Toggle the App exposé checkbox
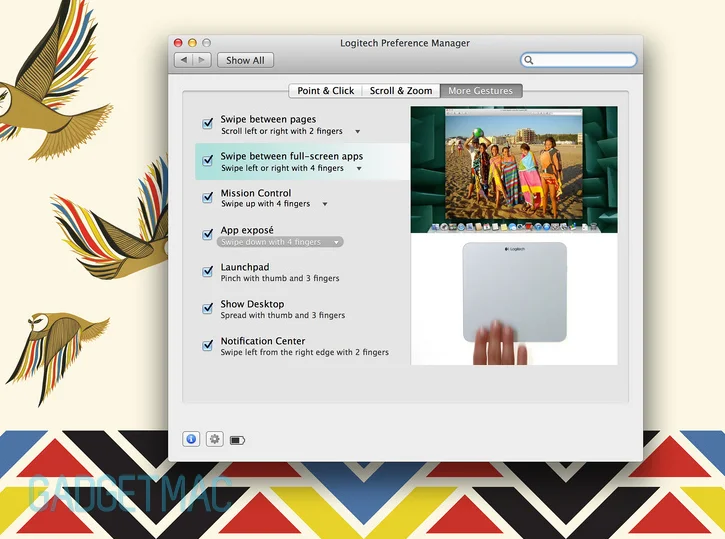 pyautogui.click(x=208, y=234)
